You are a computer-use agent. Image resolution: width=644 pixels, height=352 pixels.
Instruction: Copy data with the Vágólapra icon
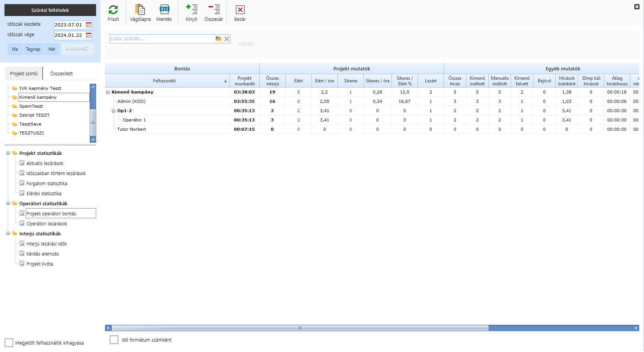click(140, 10)
